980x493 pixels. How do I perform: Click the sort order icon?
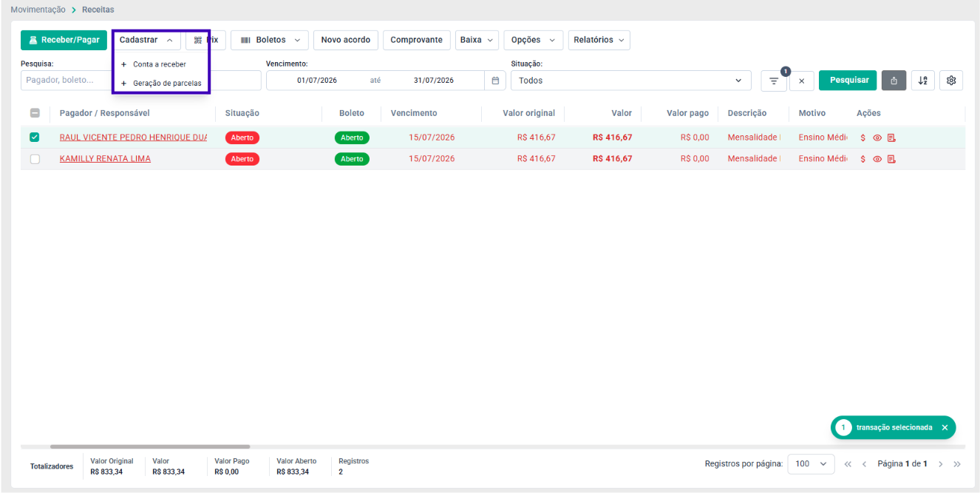pyautogui.click(x=922, y=81)
